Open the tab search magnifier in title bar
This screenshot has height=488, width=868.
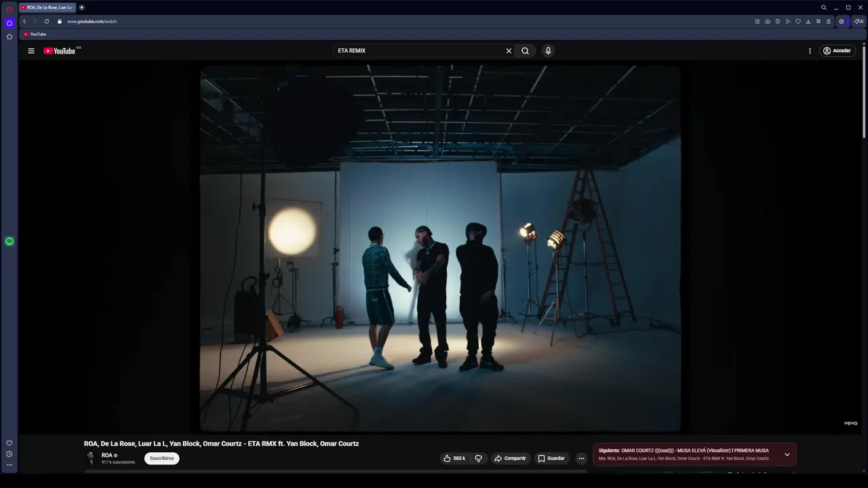(x=824, y=7)
